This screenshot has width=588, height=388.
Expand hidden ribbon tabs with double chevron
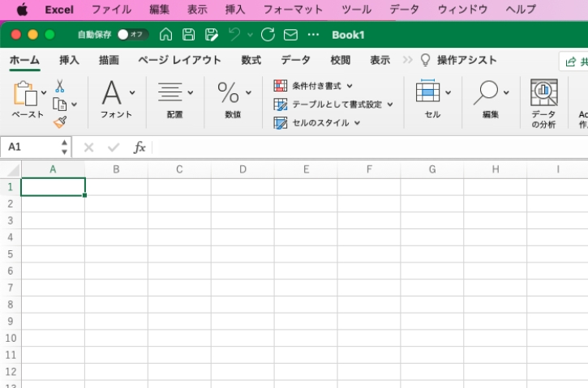[x=407, y=60]
